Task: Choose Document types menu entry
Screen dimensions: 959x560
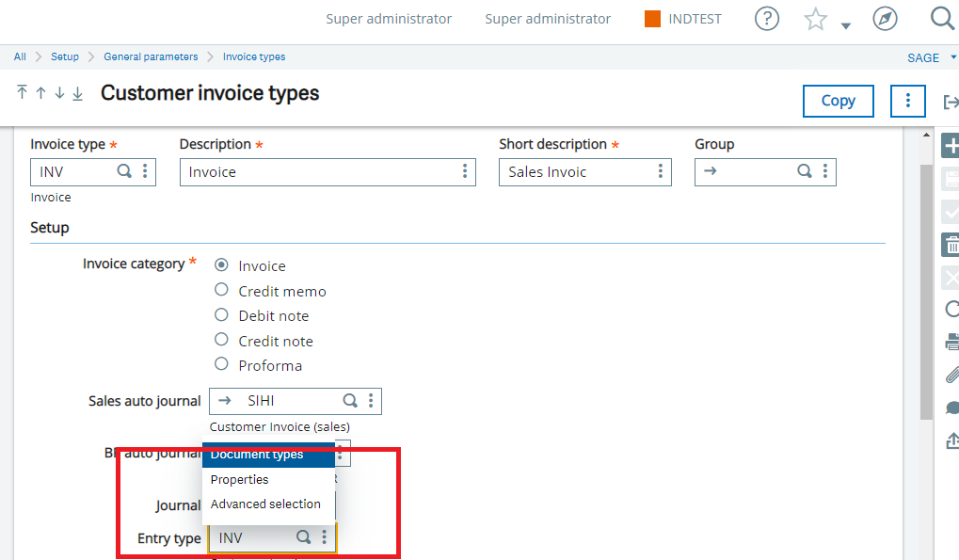Action: pyautogui.click(x=268, y=455)
